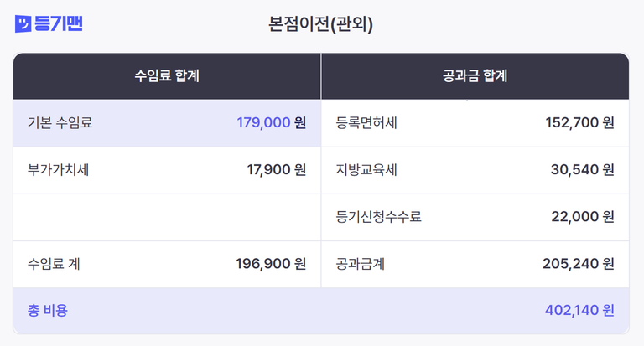
Task: Select the 부가가치세 row label
Action: tap(59, 170)
